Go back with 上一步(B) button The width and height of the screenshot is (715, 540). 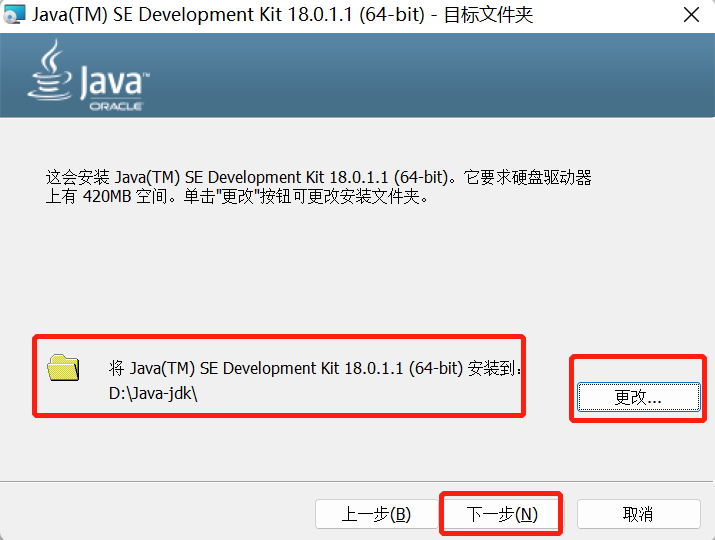[x=377, y=514]
